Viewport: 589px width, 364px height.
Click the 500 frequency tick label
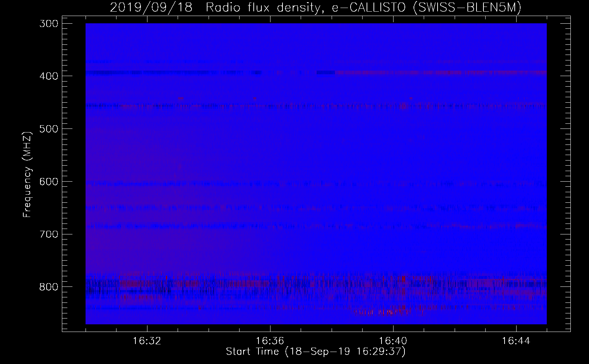click(48, 128)
